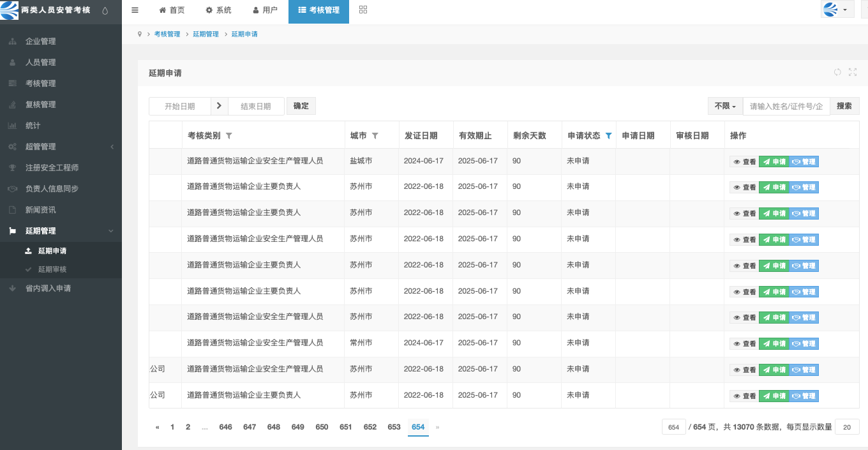Switch to the 用户 tab

coord(265,10)
